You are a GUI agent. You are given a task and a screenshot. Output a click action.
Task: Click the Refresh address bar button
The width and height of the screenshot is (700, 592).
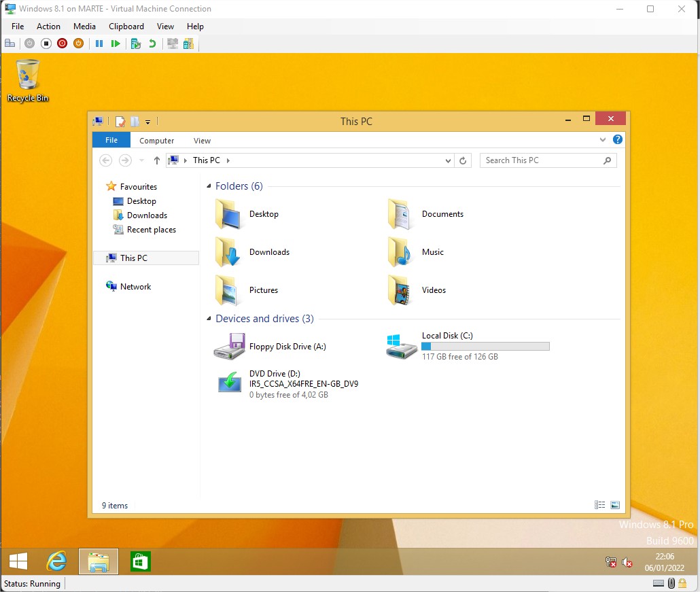click(x=463, y=160)
